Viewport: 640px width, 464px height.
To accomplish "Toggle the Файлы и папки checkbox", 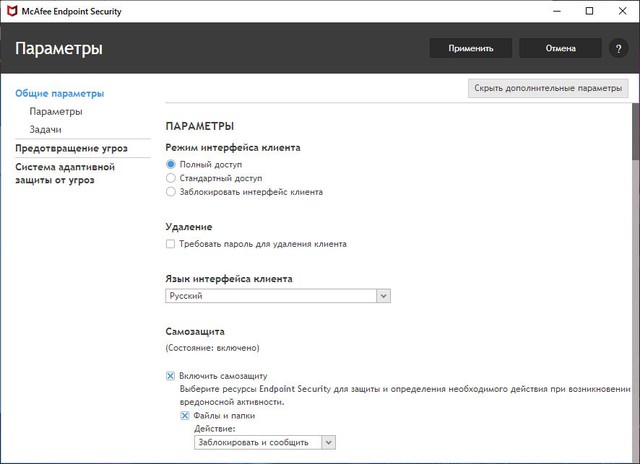I will [185, 415].
